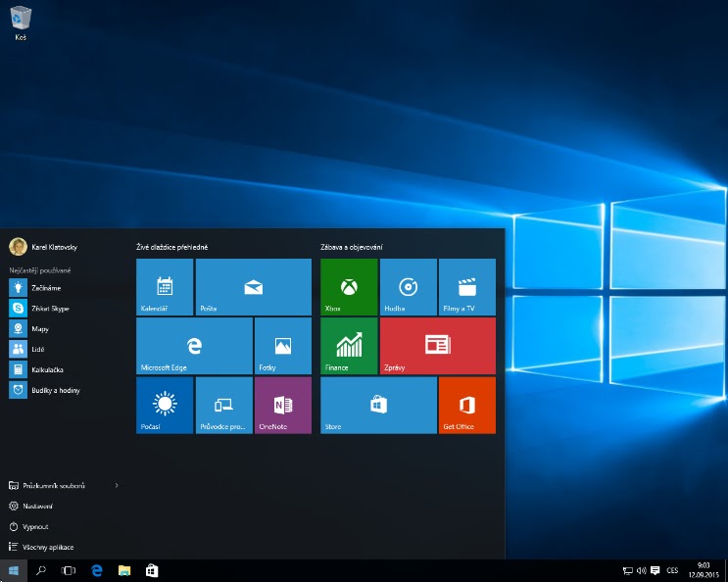Open the Xbox tile
This screenshot has height=582, width=728.
[349, 287]
